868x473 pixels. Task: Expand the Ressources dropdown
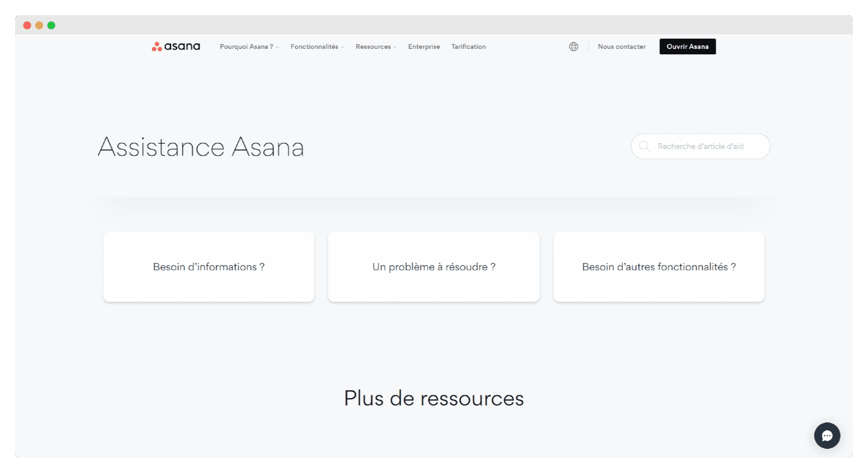pyautogui.click(x=376, y=46)
